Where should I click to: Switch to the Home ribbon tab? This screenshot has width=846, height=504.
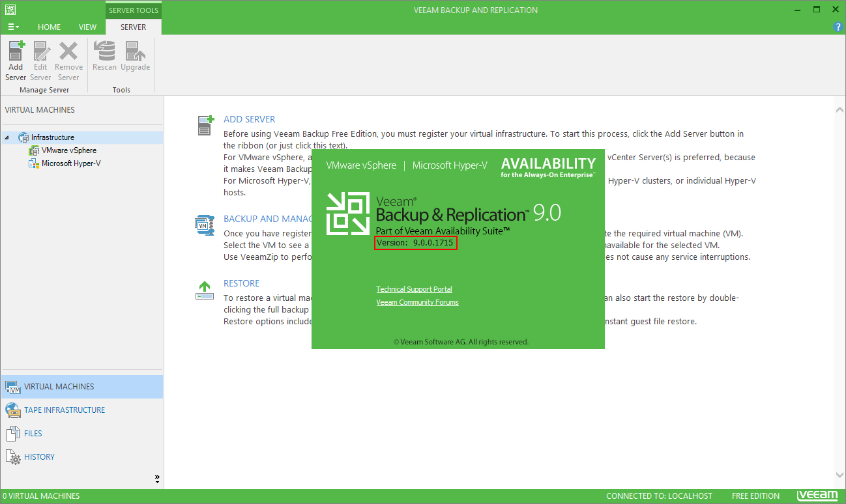click(49, 27)
